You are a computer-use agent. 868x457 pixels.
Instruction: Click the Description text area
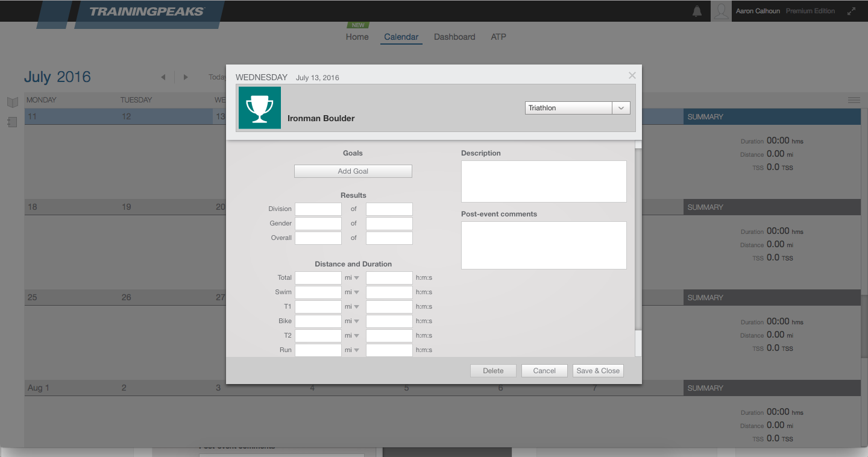544,181
